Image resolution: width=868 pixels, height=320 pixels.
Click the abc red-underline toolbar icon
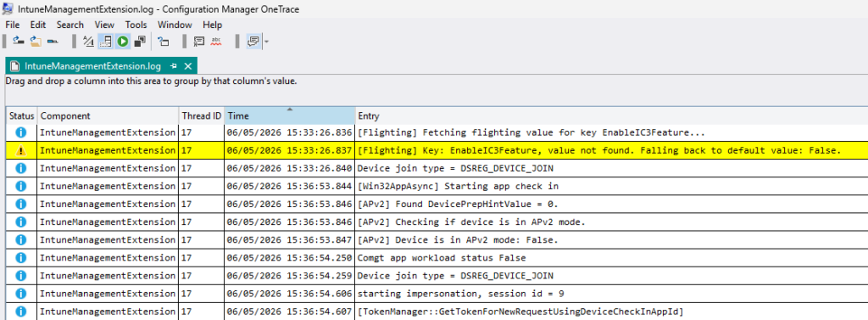216,41
